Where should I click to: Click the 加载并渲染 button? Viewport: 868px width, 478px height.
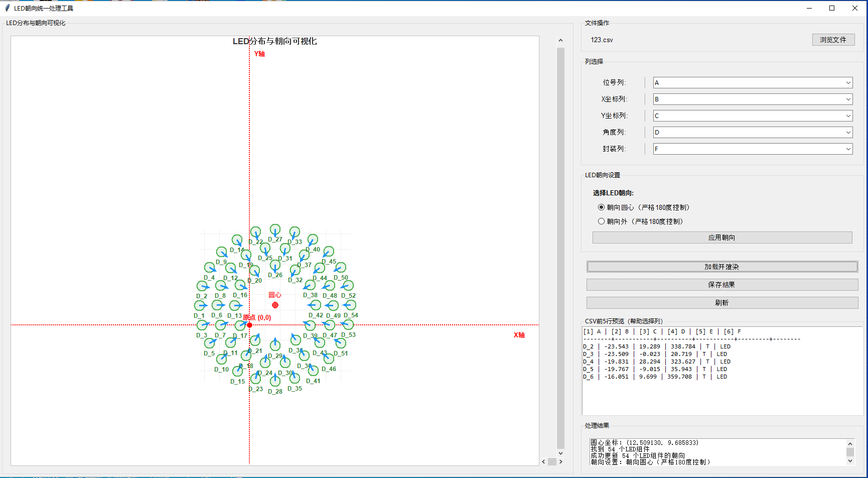[722, 267]
